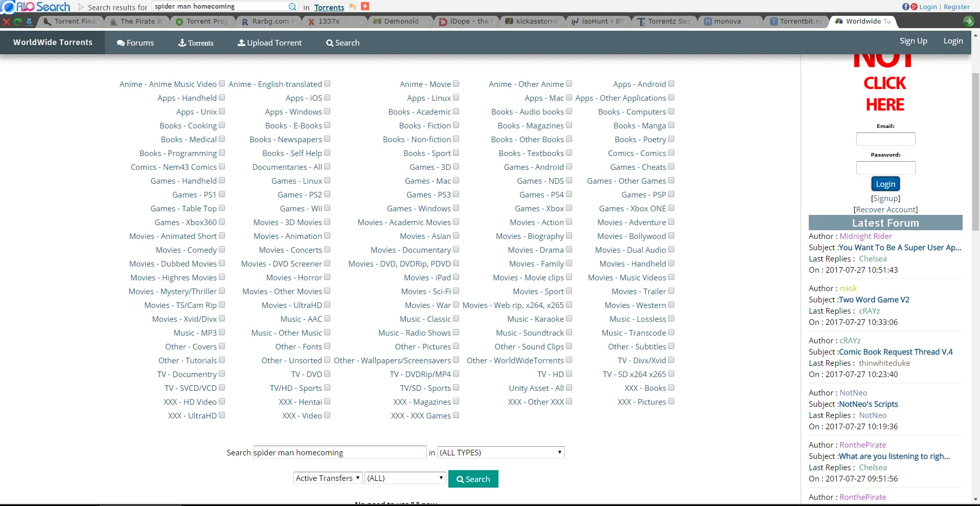Click the magnifier icon in top search box
Screen dimensions: 980x506
pos(292,7)
